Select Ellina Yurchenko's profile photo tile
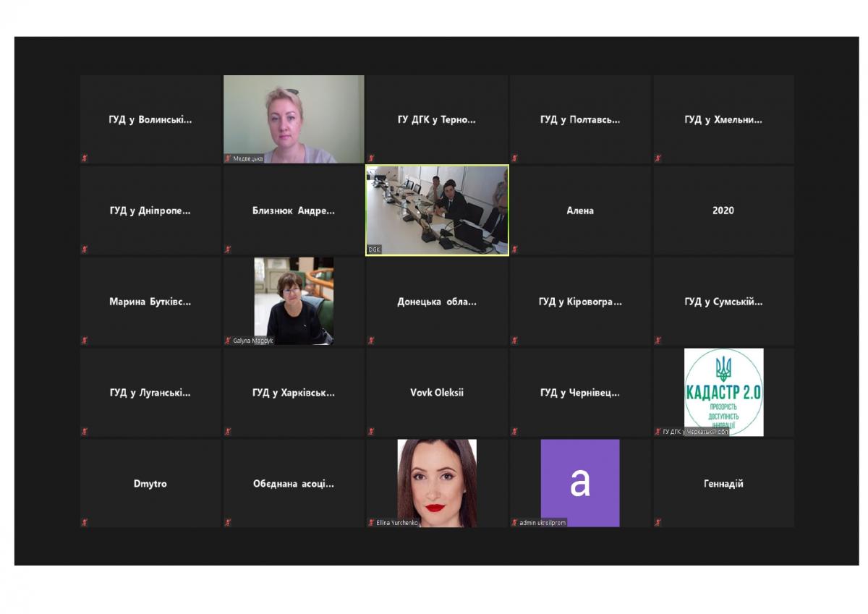Image resolution: width=868 pixels, height=614 pixels. [x=437, y=481]
